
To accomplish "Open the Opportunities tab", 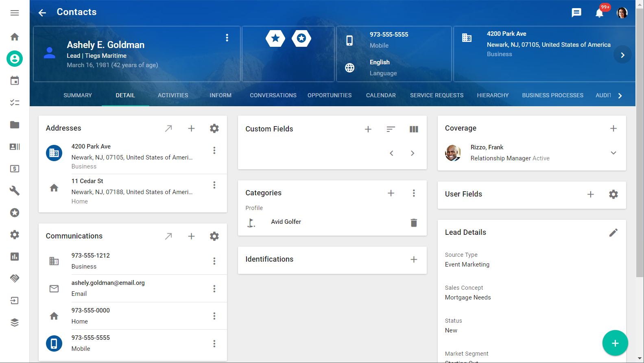I will point(329,95).
